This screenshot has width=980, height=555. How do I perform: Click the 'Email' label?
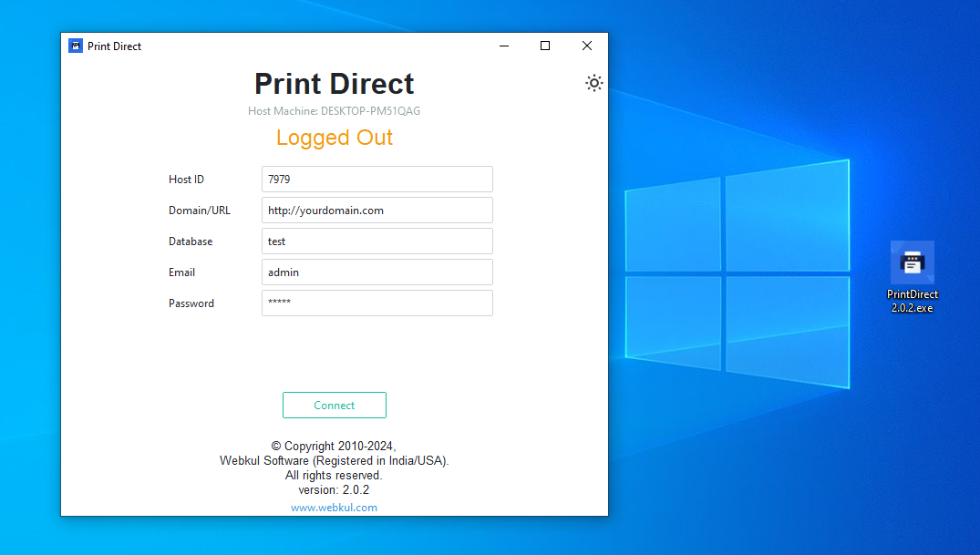pos(182,272)
